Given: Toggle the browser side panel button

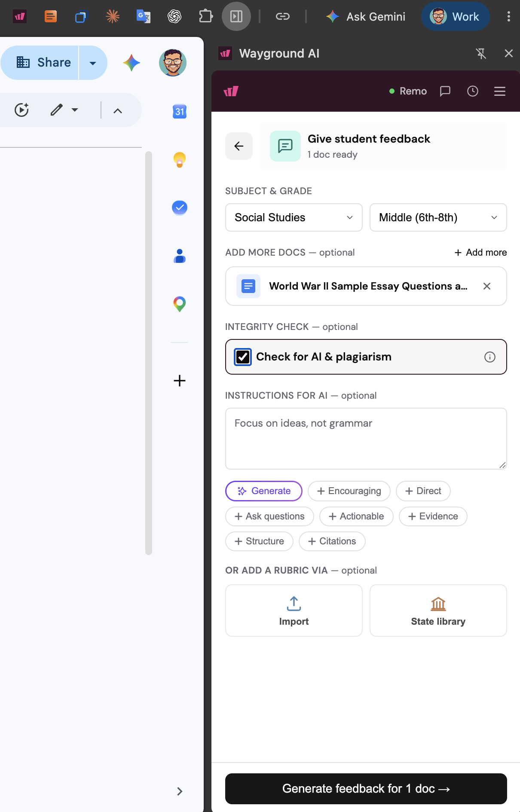Looking at the screenshot, I should 236,17.
